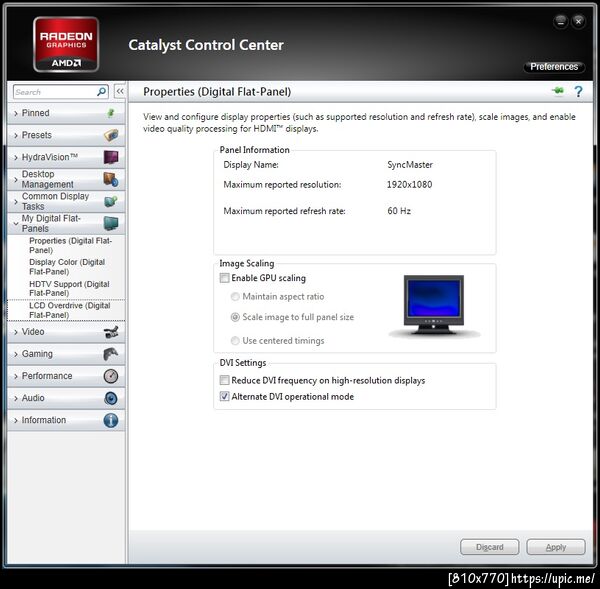600x589 pixels.
Task: Click the Performance gauge icon
Action: 111,376
